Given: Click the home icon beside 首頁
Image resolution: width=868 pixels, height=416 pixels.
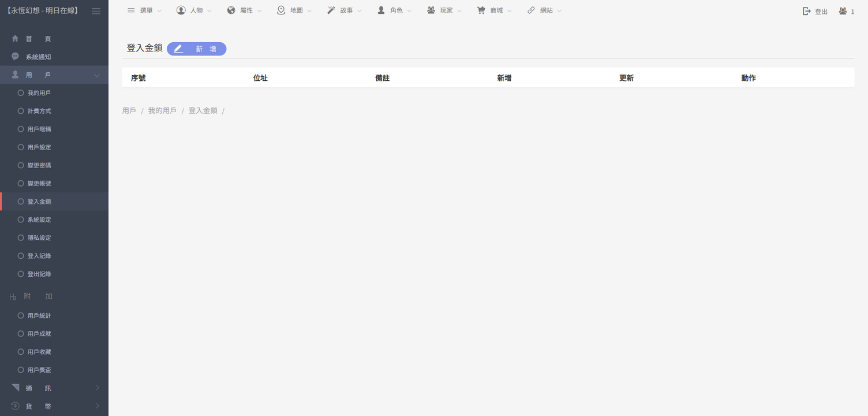Looking at the screenshot, I should click(16, 39).
